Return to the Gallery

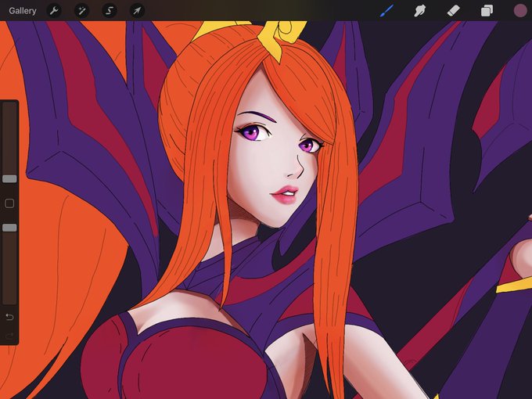(x=23, y=11)
